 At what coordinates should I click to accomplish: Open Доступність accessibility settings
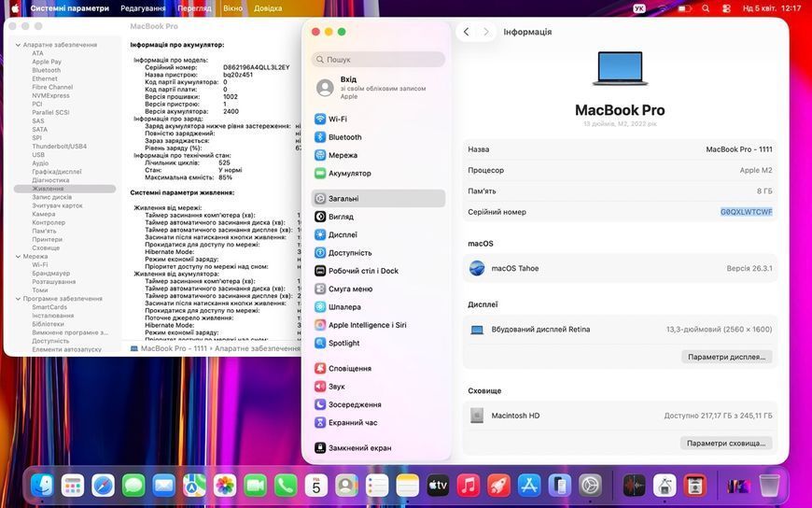[378, 253]
